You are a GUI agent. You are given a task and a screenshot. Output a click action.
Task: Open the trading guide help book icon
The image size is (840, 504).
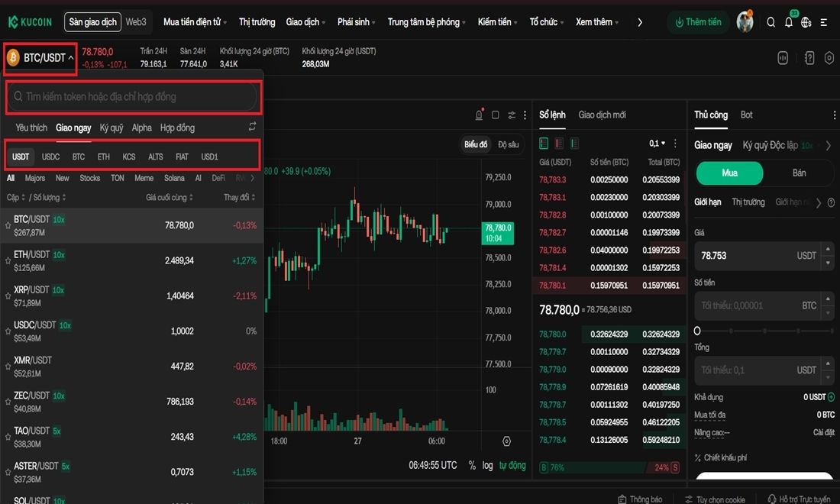point(809,58)
